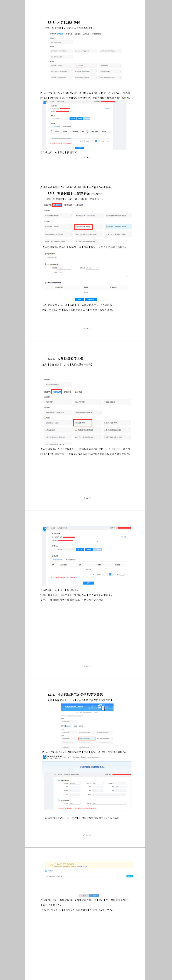The height and width of the screenshot is (980, 172).
Task: Open the 工伤待遇 tab in section 3.3.4 screenshot
Action: [78, 391]
